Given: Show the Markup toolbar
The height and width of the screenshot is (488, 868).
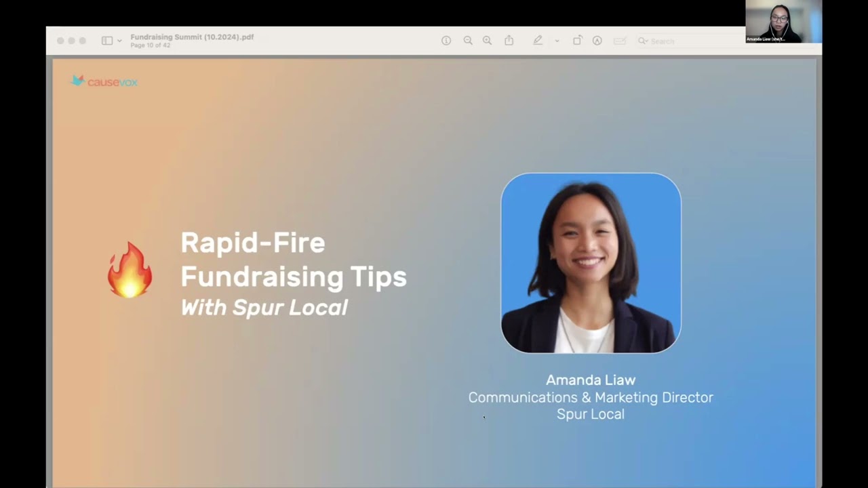Looking at the screenshot, I should pyautogui.click(x=597, y=41).
